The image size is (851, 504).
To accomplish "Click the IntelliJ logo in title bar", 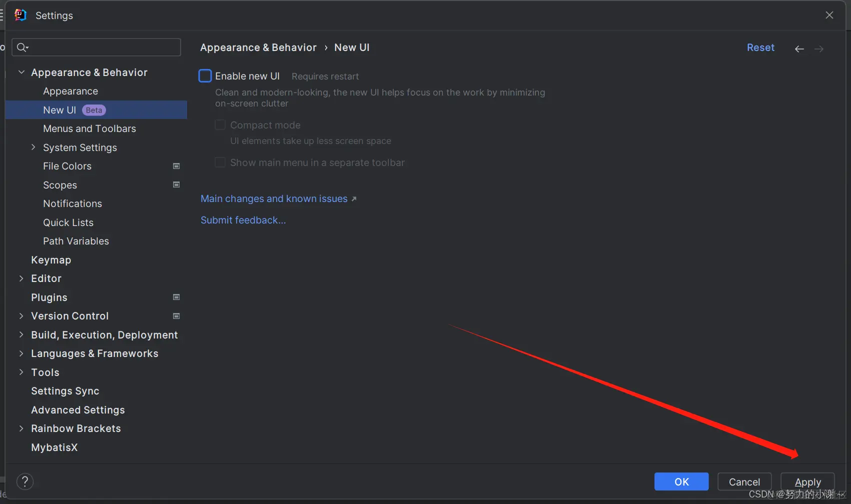I will click(21, 15).
